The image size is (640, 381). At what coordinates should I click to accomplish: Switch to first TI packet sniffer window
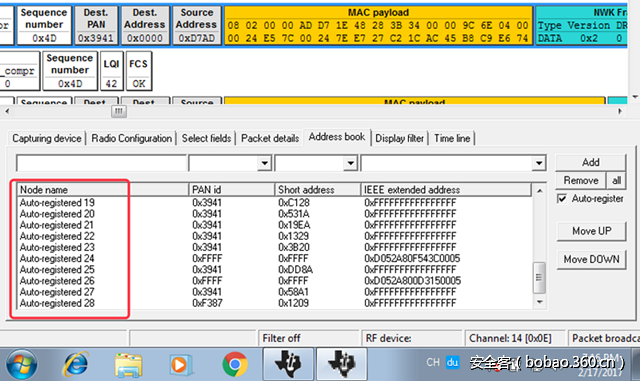click(x=288, y=364)
